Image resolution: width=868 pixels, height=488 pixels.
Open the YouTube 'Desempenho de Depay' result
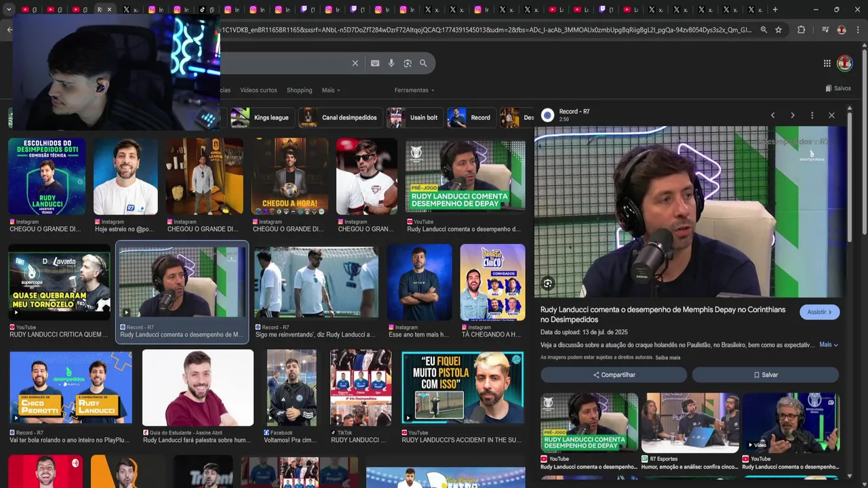tap(465, 176)
